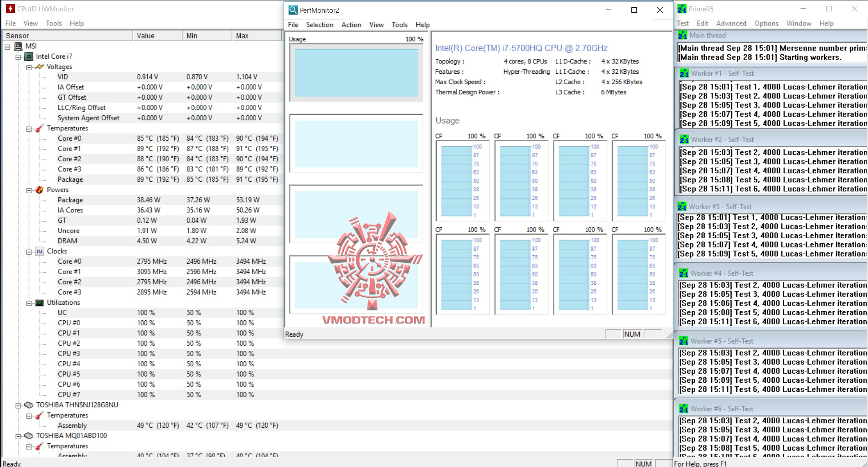Collapse the Intel Core i7 Temperatures section
The image size is (868, 467).
point(29,128)
